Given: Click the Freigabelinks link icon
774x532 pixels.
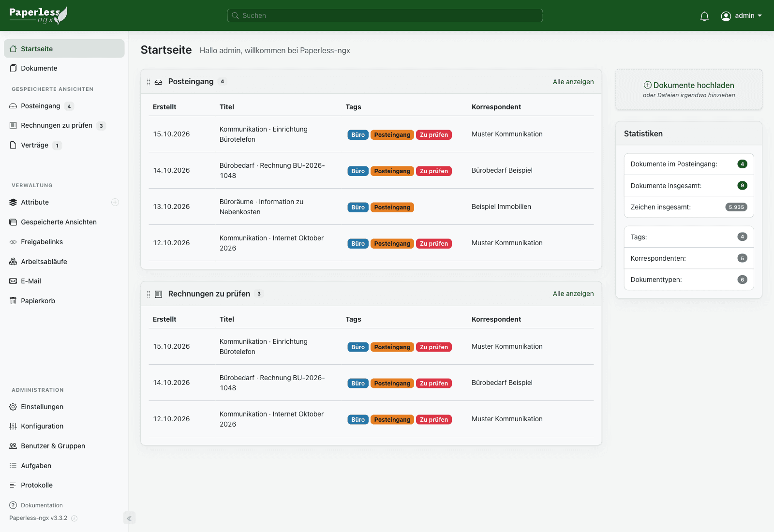Looking at the screenshot, I should tap(13, 242).
